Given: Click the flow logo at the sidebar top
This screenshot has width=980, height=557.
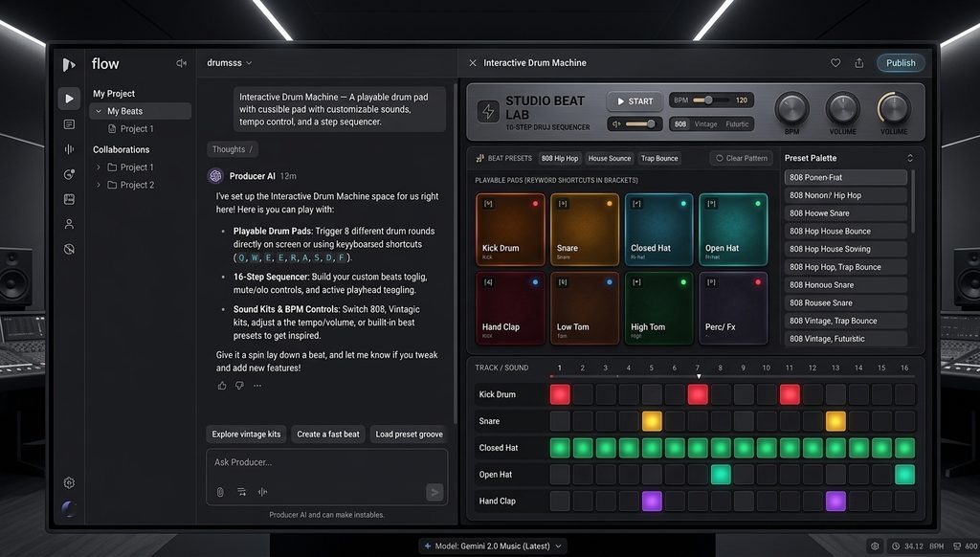Looking at the screenshot, I should pos(69,64).
